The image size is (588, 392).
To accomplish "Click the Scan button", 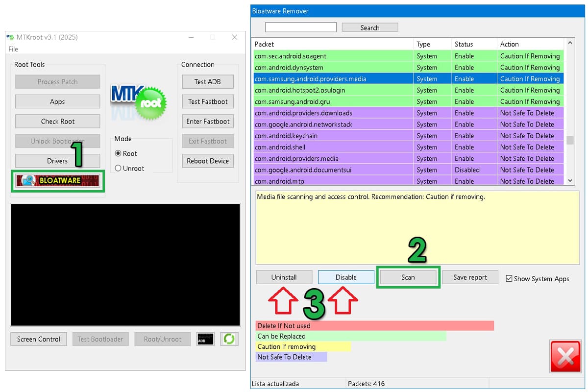I will 408,277.
